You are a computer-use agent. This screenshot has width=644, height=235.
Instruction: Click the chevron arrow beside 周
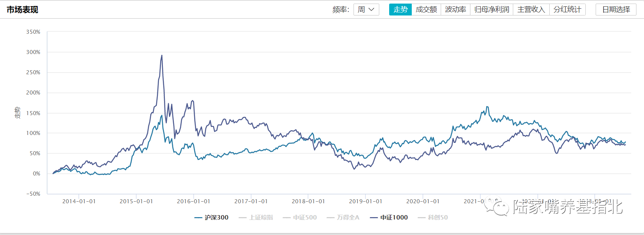[x=371, y=10]
